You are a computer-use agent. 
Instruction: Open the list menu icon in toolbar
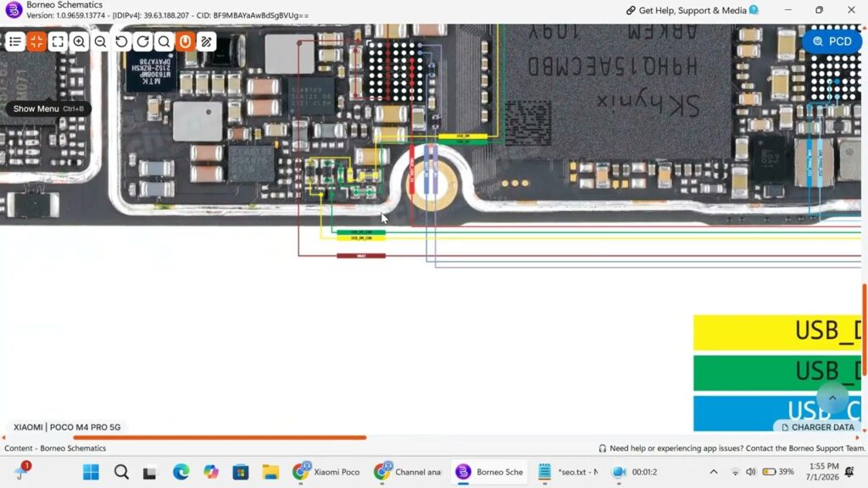click(15, 42)
